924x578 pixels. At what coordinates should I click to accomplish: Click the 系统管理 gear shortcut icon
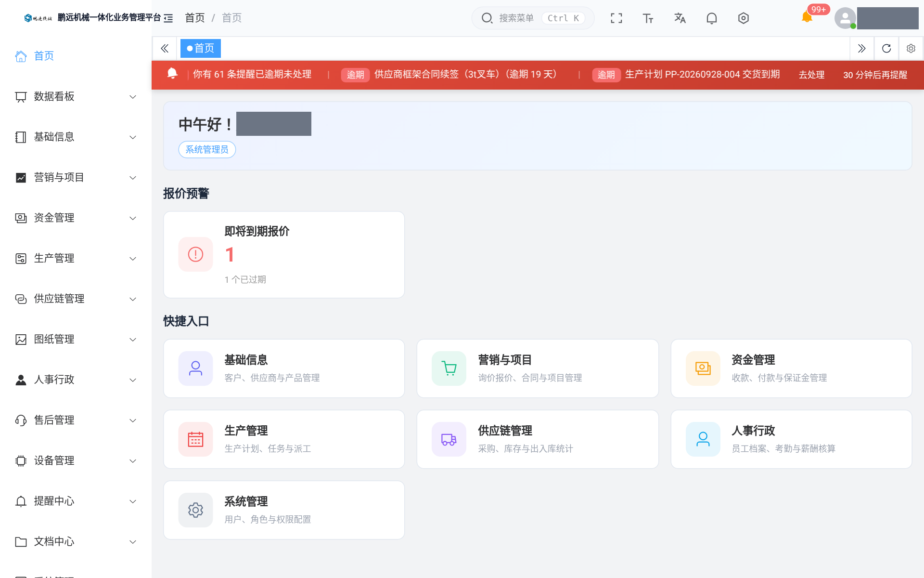[x=195, y=510]
